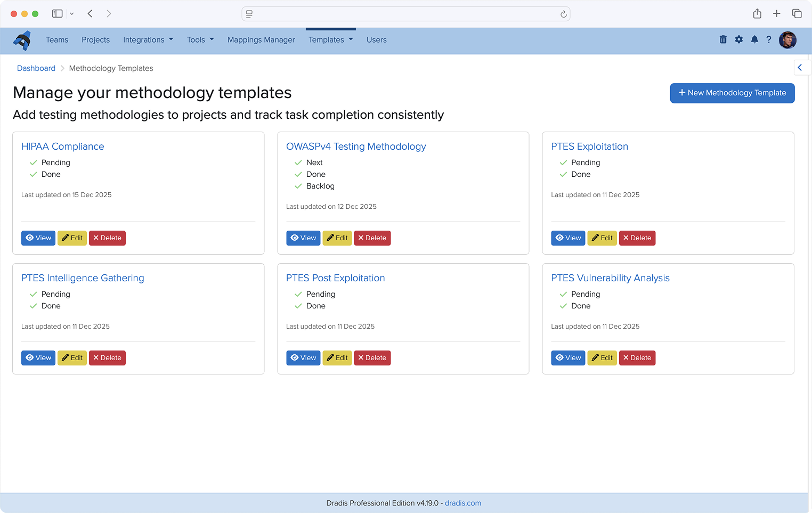Open the OWASPv4 Testing Methodology title

[356, 146]
